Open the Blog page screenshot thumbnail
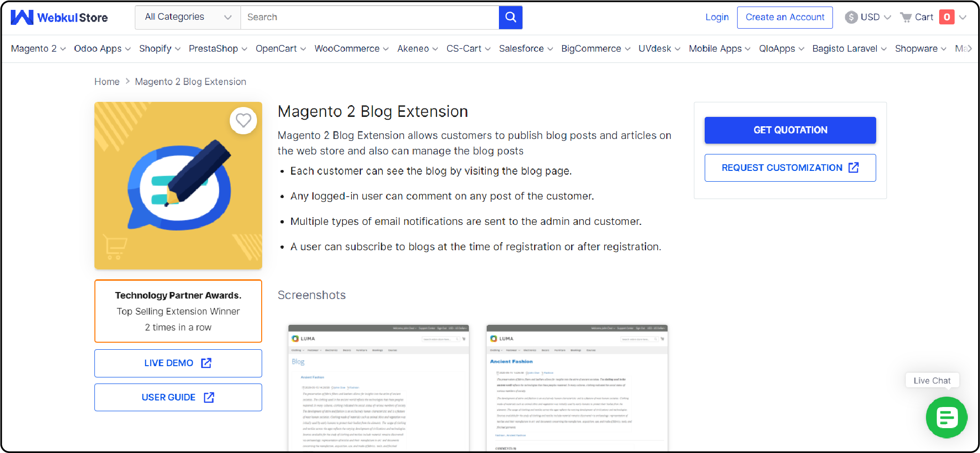Viewport: 980px width, 453px height. tap(379, 388)
